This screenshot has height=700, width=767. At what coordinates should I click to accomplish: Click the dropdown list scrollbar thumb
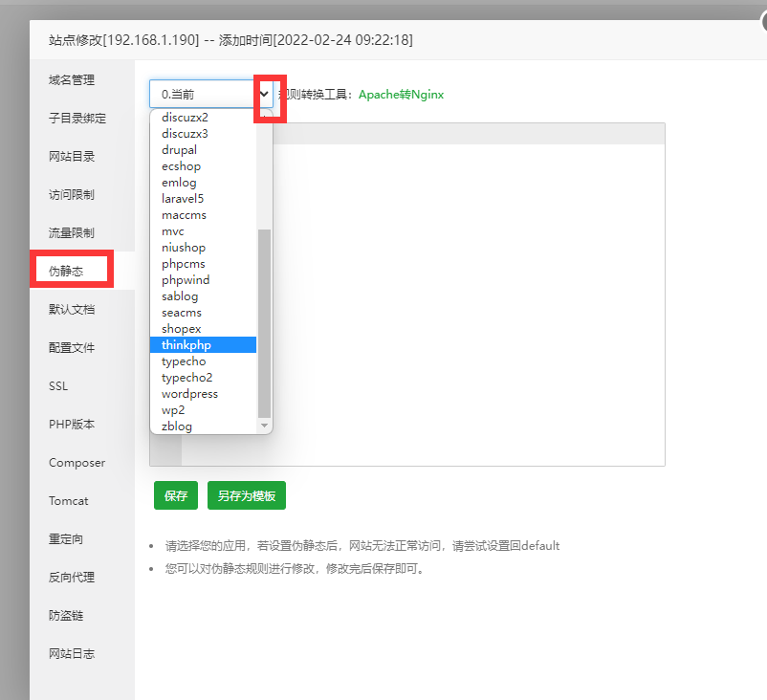[264, 323]
